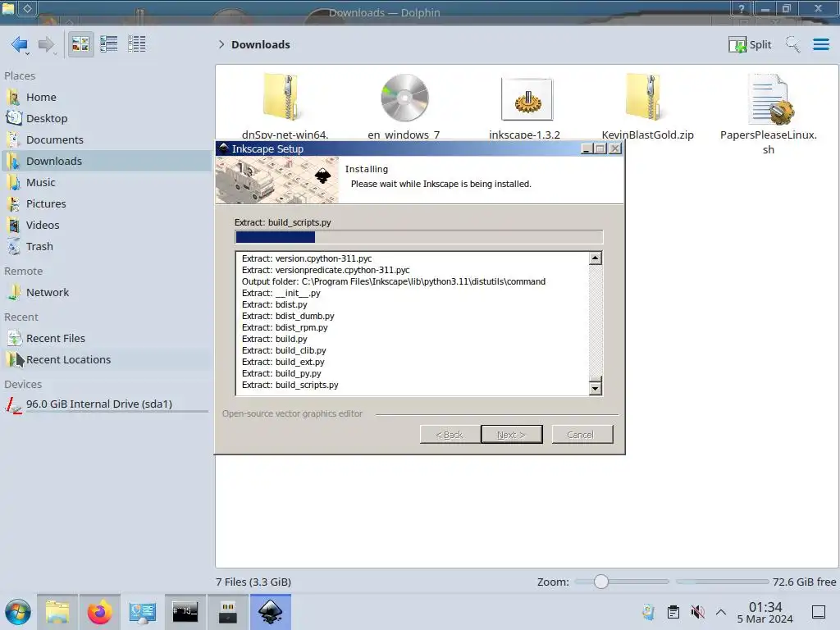Click the Zoom slider handle in Dolphin
The height and width of the screenshot is (630, 840).
click(601, 582)
